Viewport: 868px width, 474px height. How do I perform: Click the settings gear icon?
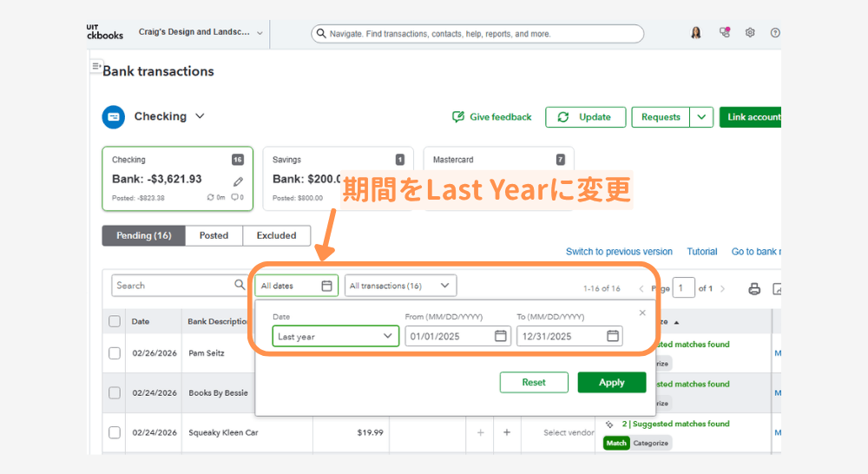750,33
